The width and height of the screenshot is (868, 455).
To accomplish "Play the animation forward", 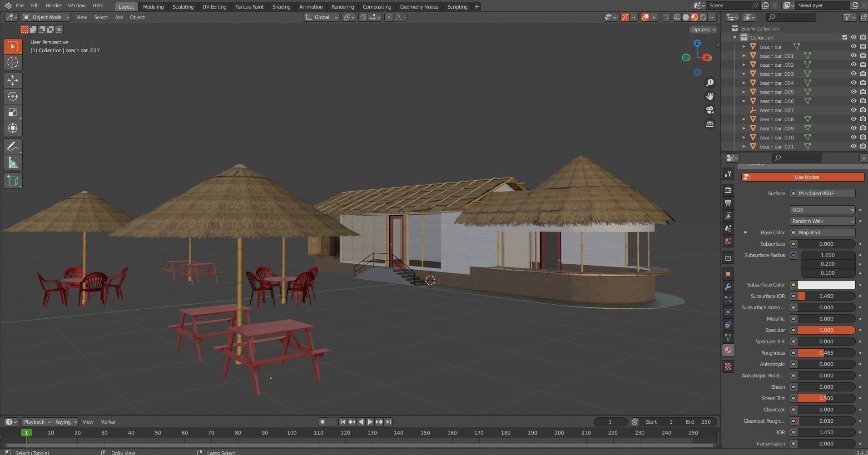I will [x=370, y=422].
